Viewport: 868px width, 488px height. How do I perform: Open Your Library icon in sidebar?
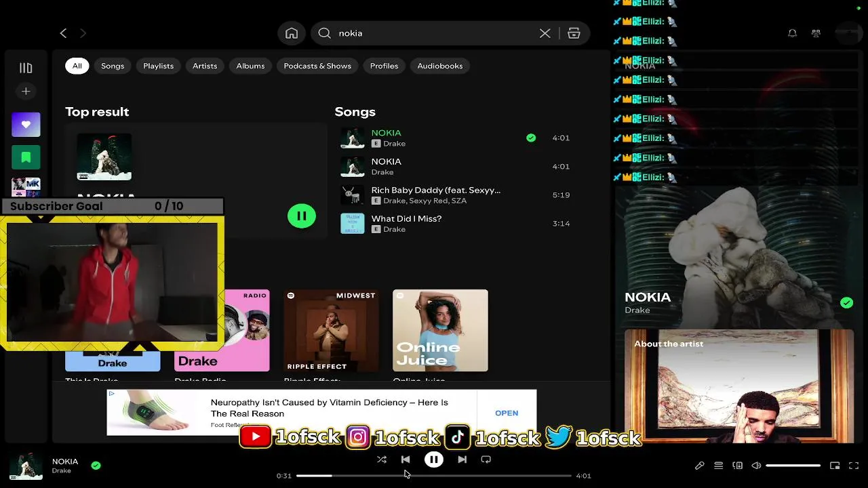pyautogui.click(x=26, y=68)
